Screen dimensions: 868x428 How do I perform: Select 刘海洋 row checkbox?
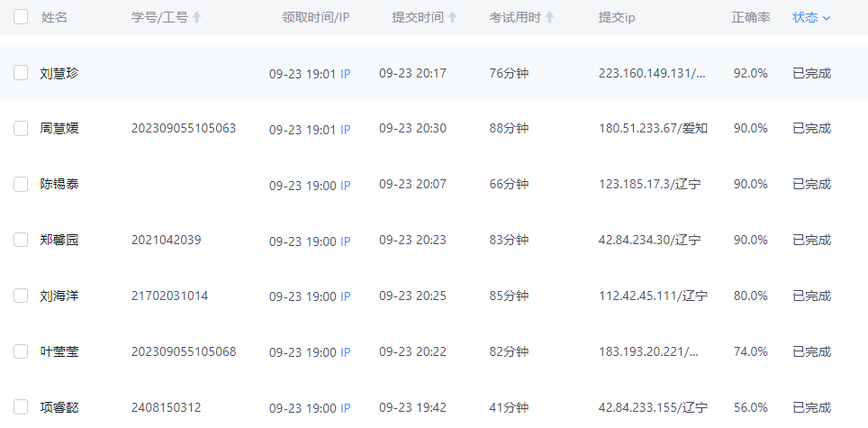[x=21, y=296]
